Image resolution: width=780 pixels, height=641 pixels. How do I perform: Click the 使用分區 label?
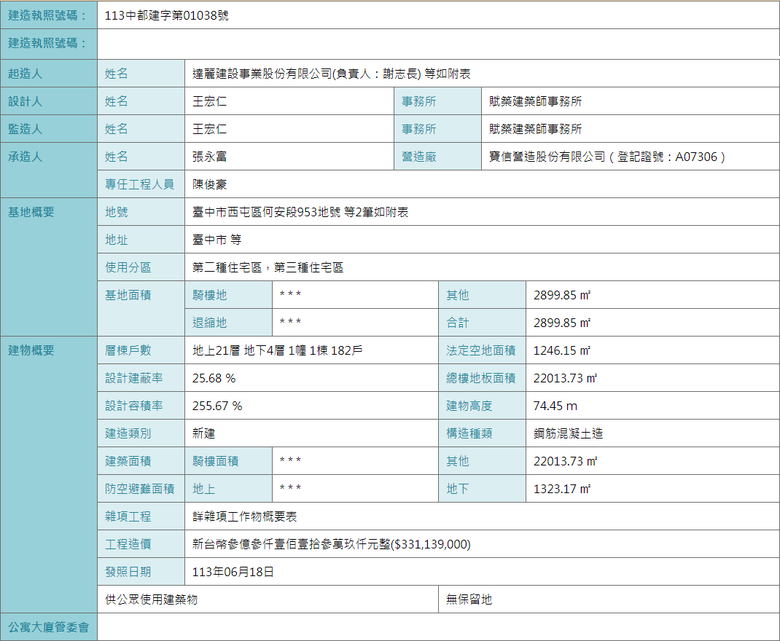(128, 268)
